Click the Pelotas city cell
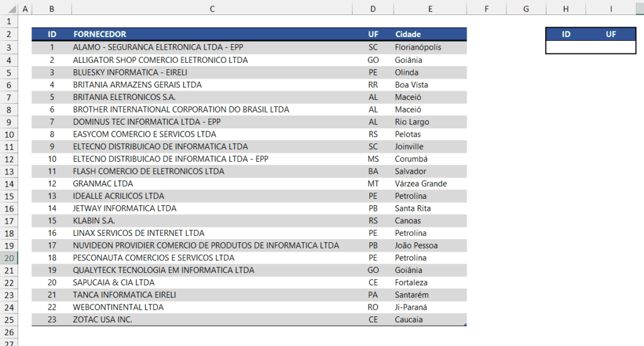This screenshot has height=346, width=644. tap(430, 134)
